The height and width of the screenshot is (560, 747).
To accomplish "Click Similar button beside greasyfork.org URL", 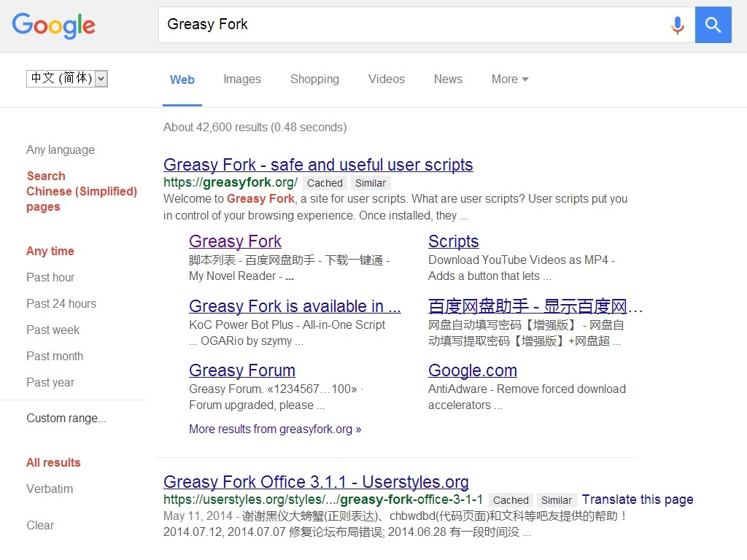I will [371, 183].
